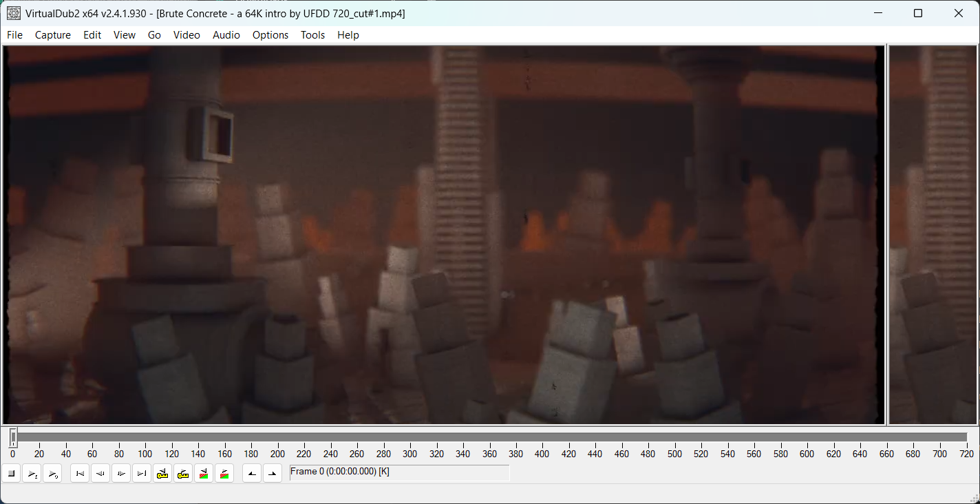Screen dimensions: 980x504
Task: Open the Capture menu
Action: point(53,35)
